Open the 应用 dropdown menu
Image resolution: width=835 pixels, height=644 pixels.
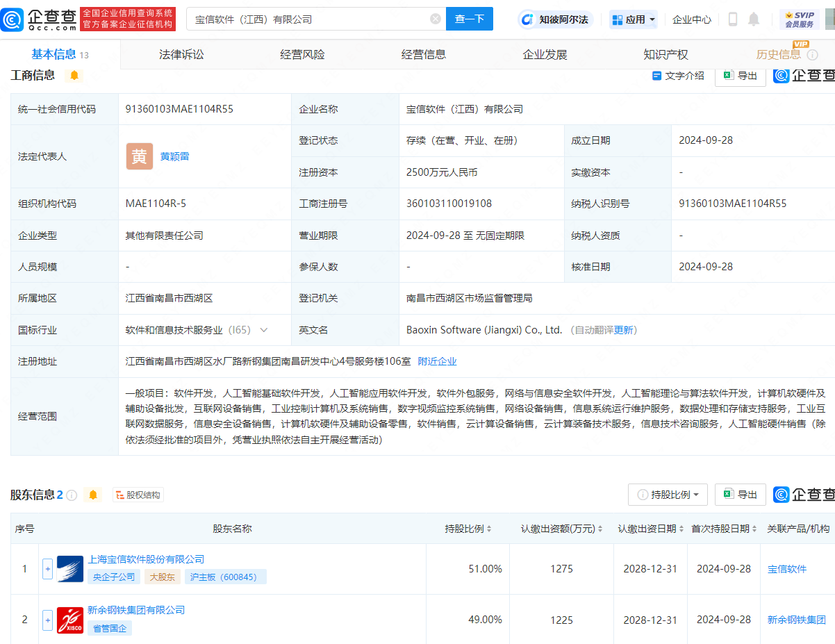[x=634, y=19]
